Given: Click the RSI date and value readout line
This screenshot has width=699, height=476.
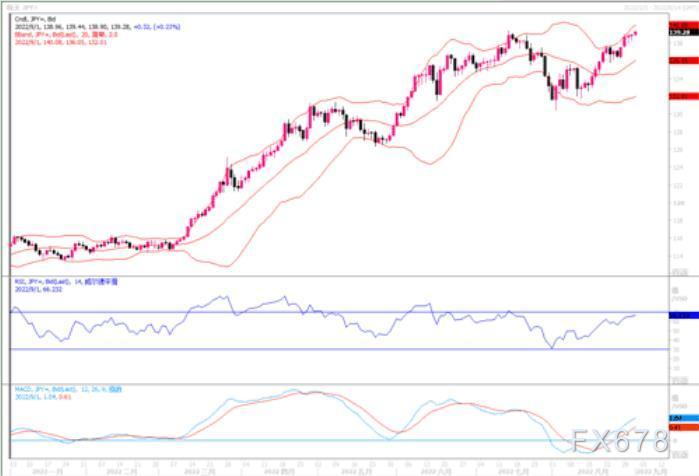Looking at the screenshot, I should point(38,289).
